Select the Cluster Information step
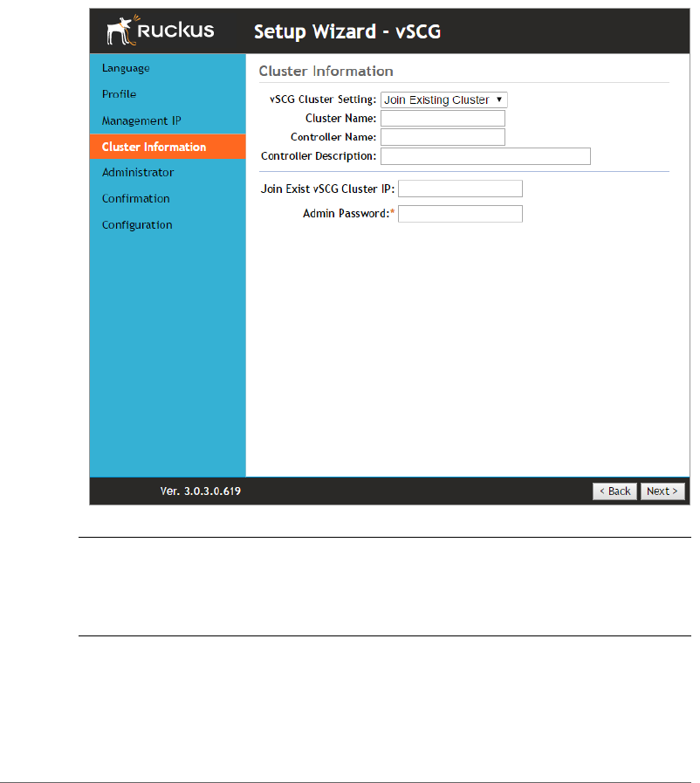Screen dimensions: 700x783 tap(168, 147)
